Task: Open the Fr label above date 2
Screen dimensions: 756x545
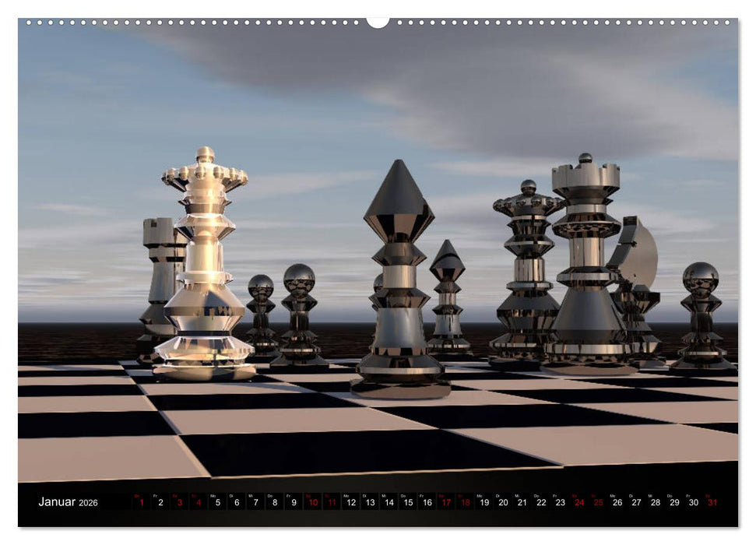Action: pos(153,496)
